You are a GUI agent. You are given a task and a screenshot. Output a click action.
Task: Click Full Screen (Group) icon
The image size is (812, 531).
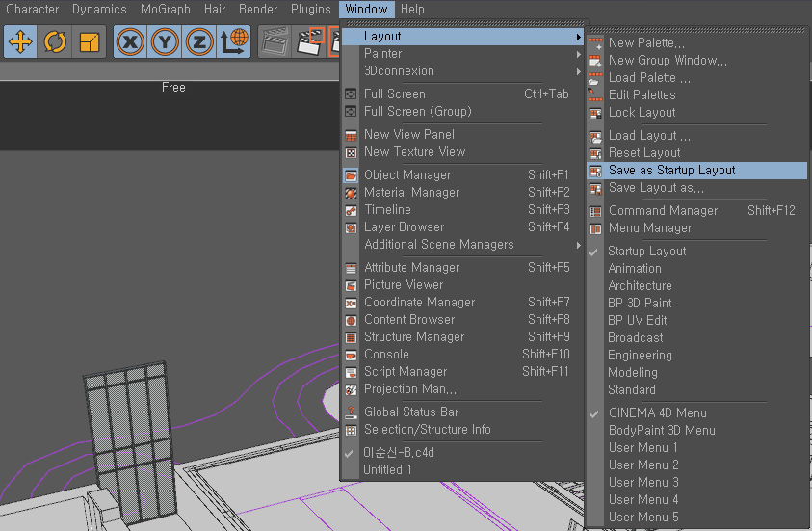(x=351, y=112)
